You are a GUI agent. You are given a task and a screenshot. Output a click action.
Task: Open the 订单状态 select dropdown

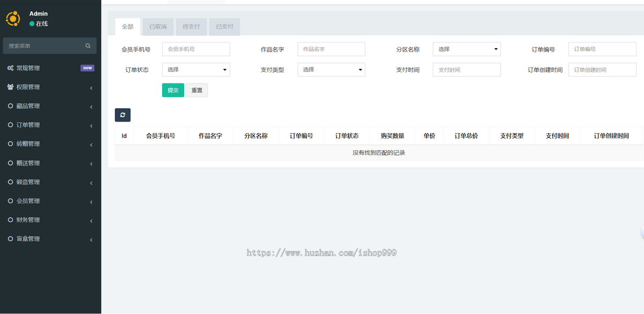[x=196, y=70]
